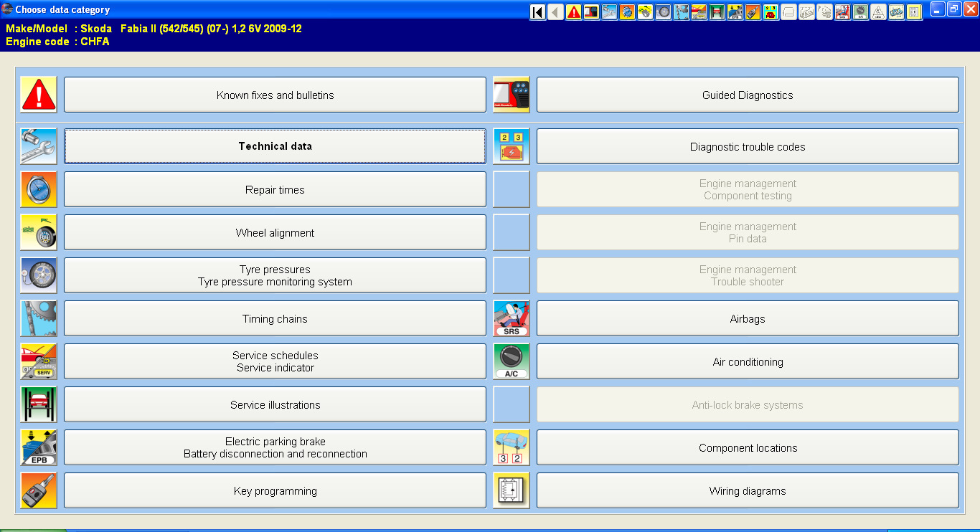Open Tyre pressures monitoring system button
The height and width of the screenshot is (532, 980).
click(x=275, y=275)
